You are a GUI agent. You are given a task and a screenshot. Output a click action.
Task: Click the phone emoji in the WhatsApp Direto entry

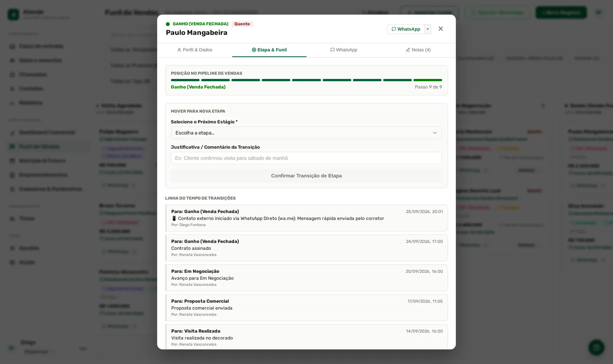[x=174, y=218]
